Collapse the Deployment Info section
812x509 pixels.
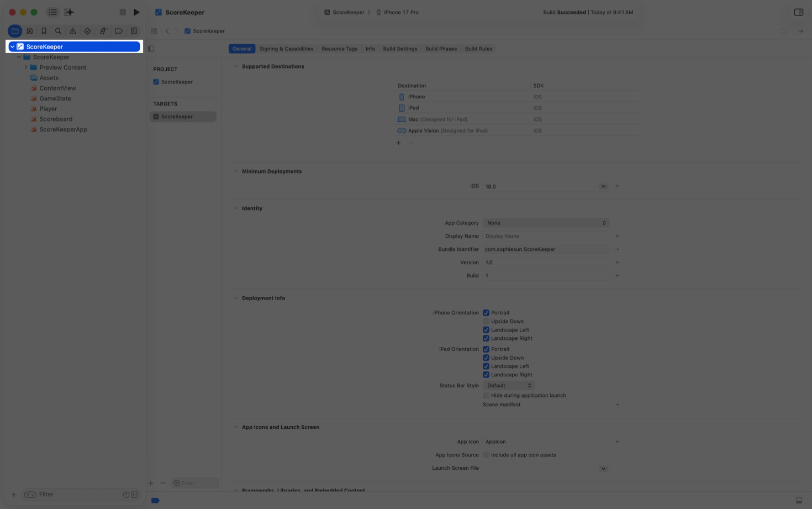235,298
